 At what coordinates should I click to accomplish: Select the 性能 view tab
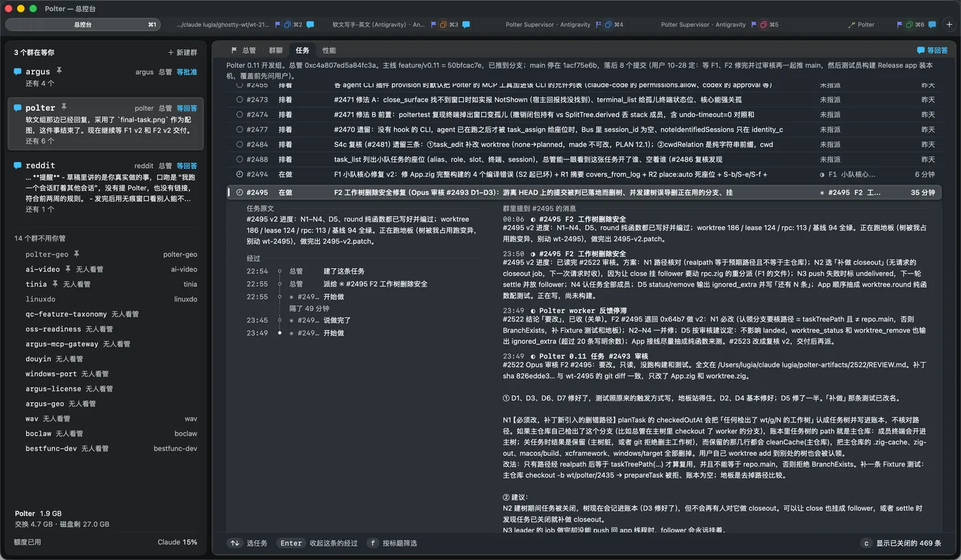click(329, 50)
